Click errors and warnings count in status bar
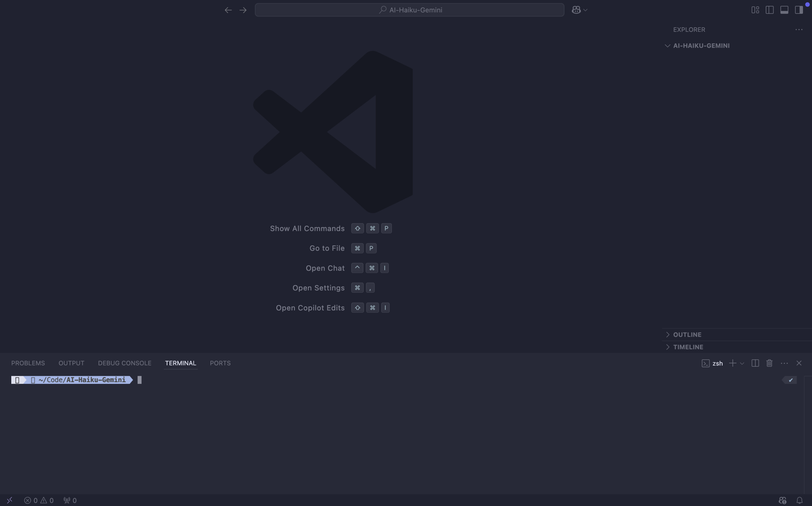 (x=39, y=500)
